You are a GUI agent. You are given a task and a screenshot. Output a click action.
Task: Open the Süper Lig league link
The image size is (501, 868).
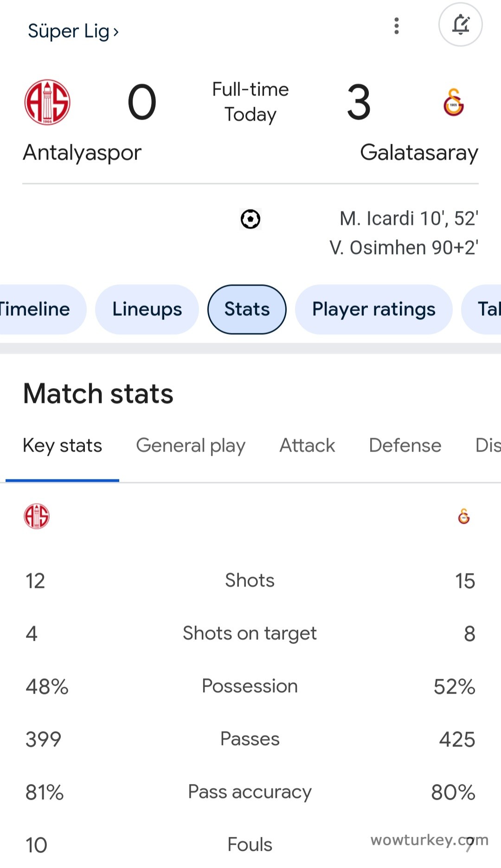coord(73,32)
